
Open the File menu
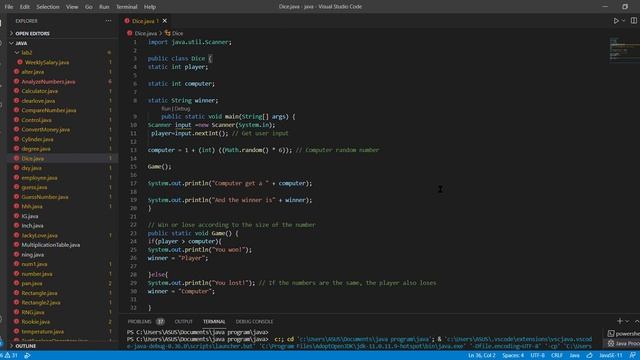click(9, 7)
